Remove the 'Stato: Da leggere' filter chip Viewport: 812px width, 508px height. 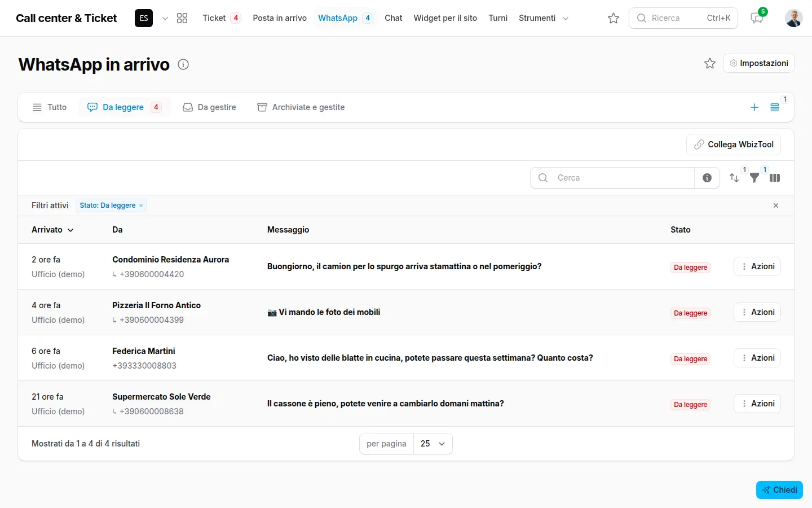coord(141,205)
